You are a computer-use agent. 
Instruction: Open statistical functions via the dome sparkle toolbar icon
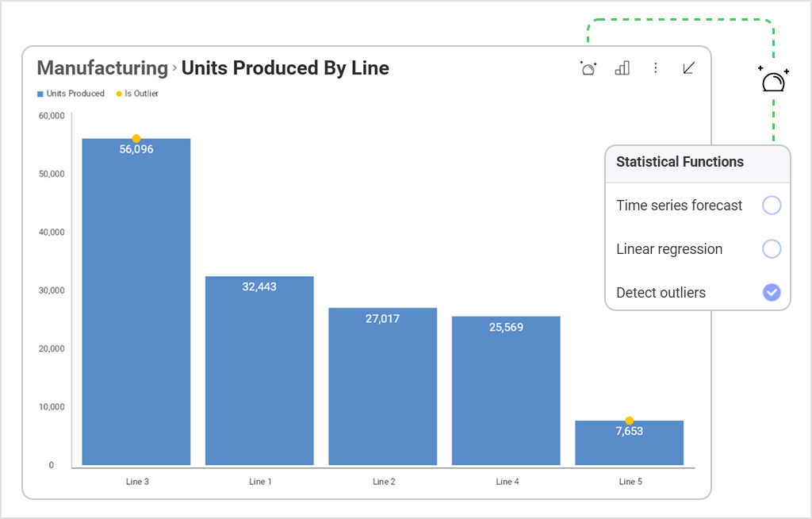tap(588, 68)
